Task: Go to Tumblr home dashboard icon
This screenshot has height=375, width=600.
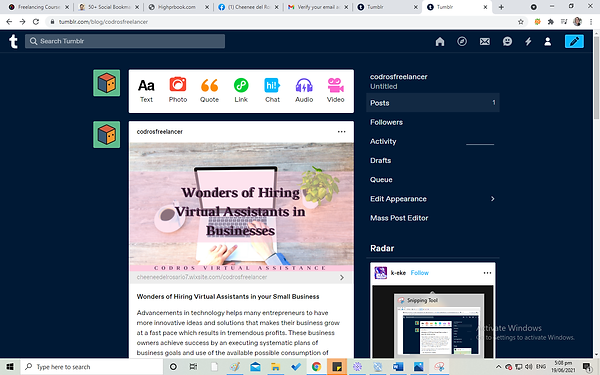Action: pos(440,41)
